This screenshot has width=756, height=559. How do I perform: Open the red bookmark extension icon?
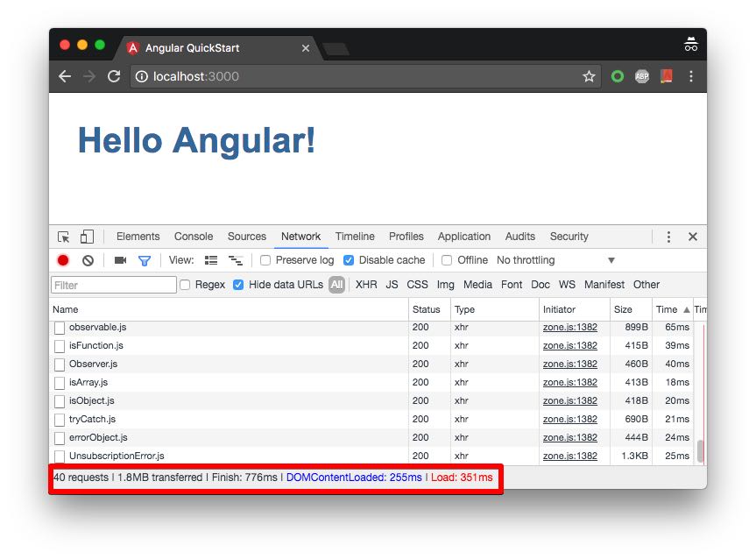click(667, 76)
